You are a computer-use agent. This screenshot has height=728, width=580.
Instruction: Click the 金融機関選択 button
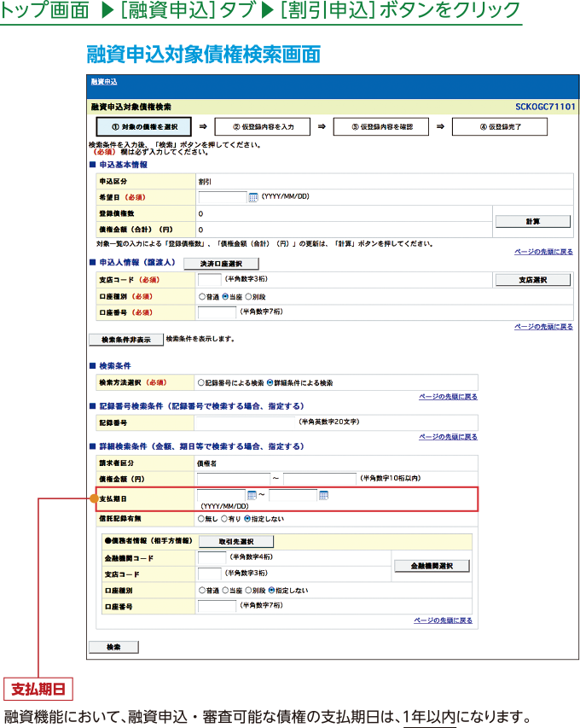(x=432, y=566)
